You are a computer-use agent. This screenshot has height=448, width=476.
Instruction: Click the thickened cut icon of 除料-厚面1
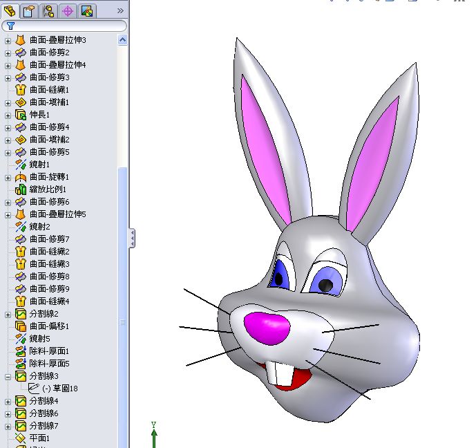pyautogui.click(x=21, y=351)
